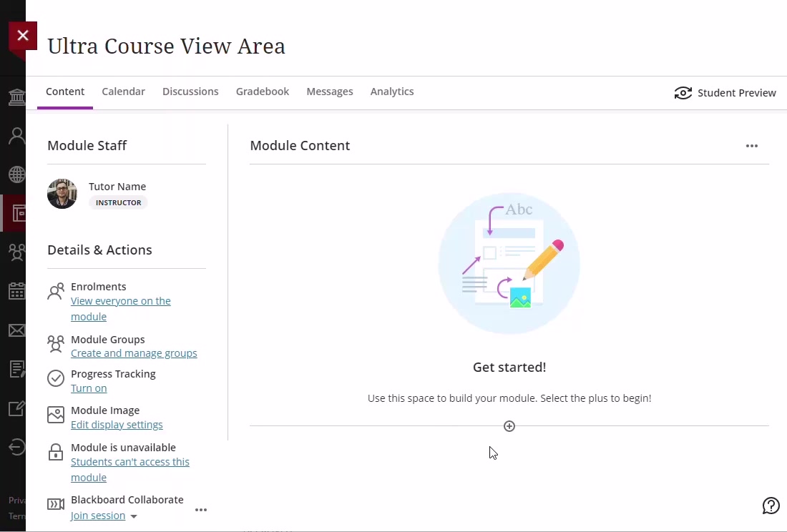Open the Module Content ellipsis menu
787x532 pixels.
click(x=752, y=146)
